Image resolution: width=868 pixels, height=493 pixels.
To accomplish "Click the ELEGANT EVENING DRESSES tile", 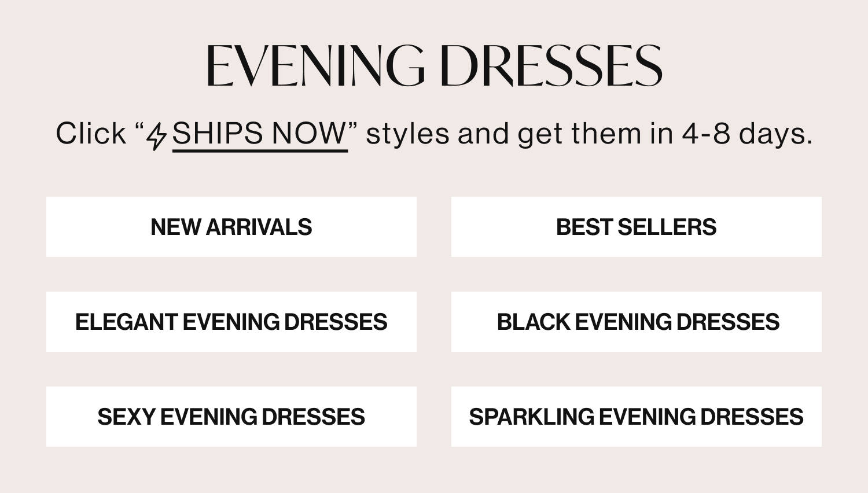I will pyautogui.click(x=231, y=322).
